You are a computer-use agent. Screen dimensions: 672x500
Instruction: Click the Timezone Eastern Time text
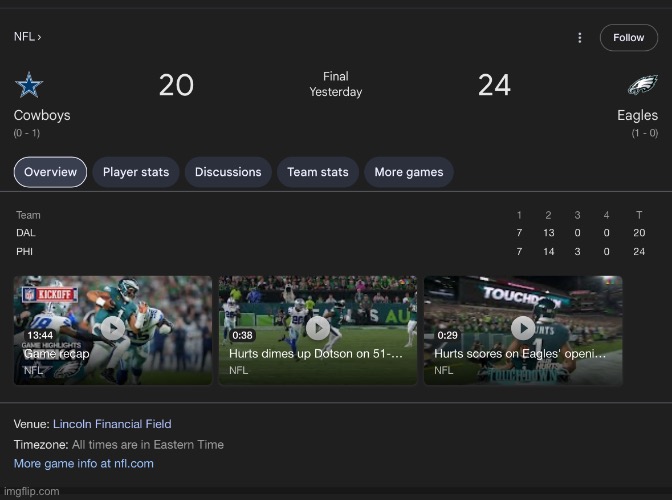pyautogui.click(x=119, y=445)
